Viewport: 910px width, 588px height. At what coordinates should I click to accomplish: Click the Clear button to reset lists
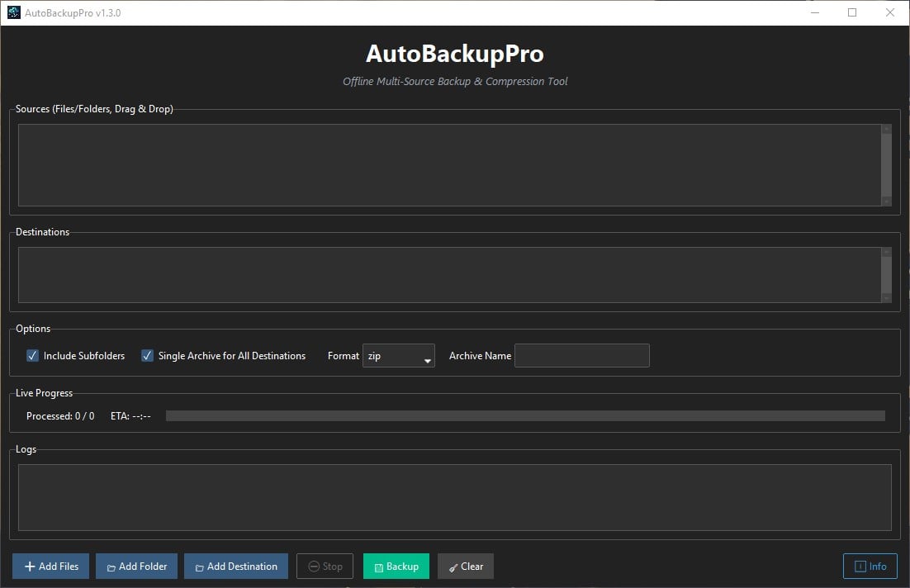click(465, 567)
